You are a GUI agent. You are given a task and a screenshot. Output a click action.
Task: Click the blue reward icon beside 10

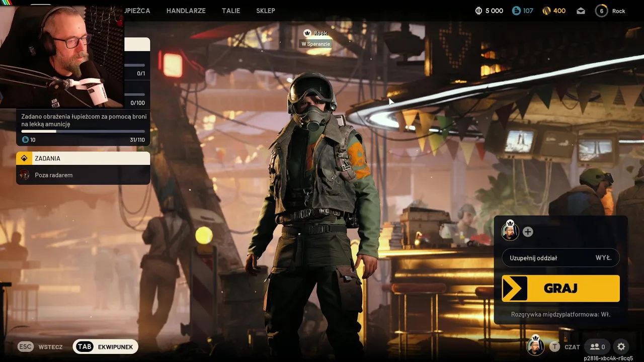25,140
